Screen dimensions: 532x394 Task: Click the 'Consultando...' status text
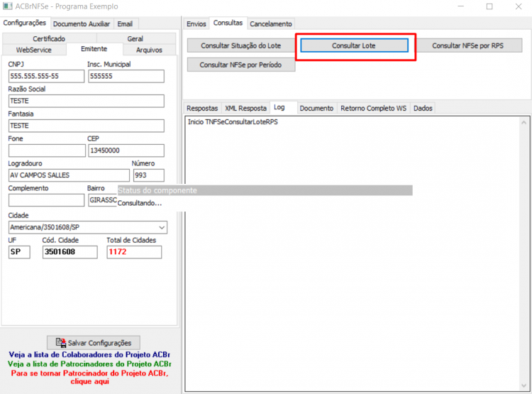(x=140, y=203)
